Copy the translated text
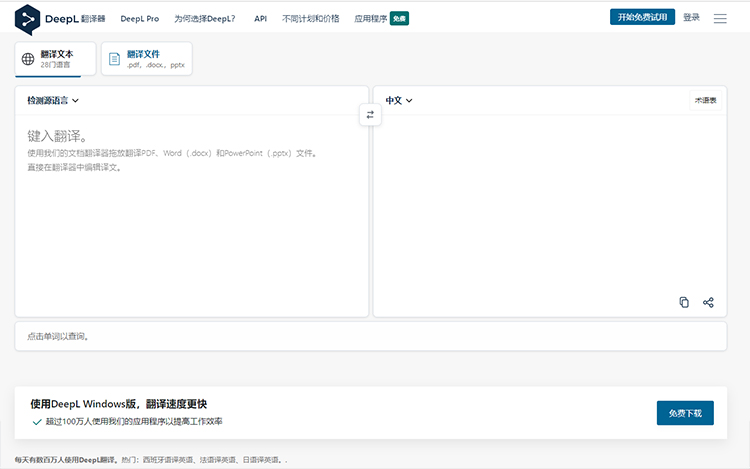750x469 pixels. click(684, 302)
